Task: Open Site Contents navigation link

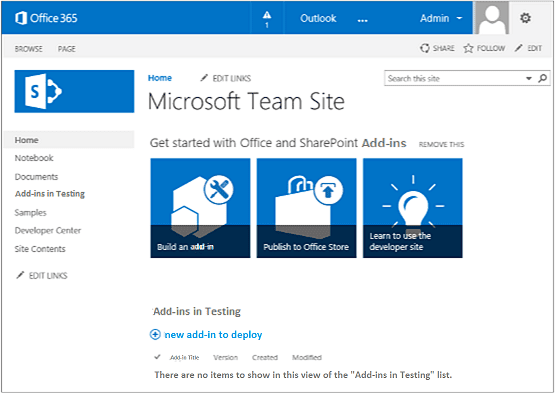Action: tap(40, 249)
